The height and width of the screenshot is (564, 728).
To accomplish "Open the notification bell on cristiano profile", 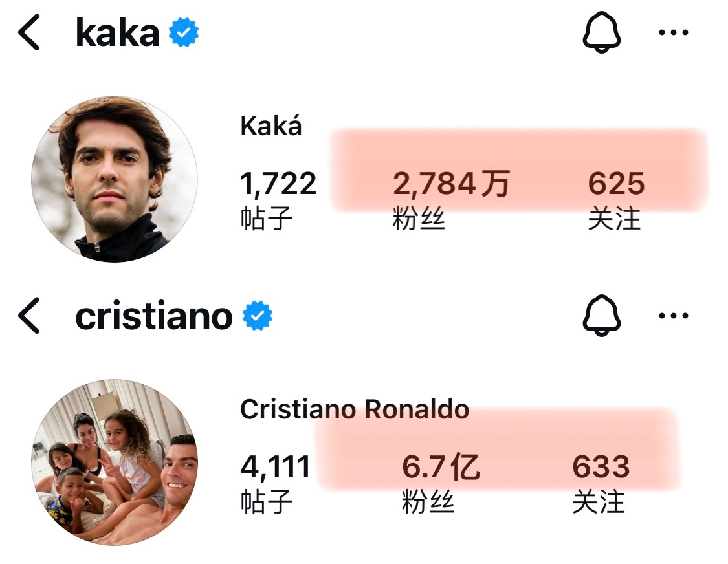I will point(601,315).
